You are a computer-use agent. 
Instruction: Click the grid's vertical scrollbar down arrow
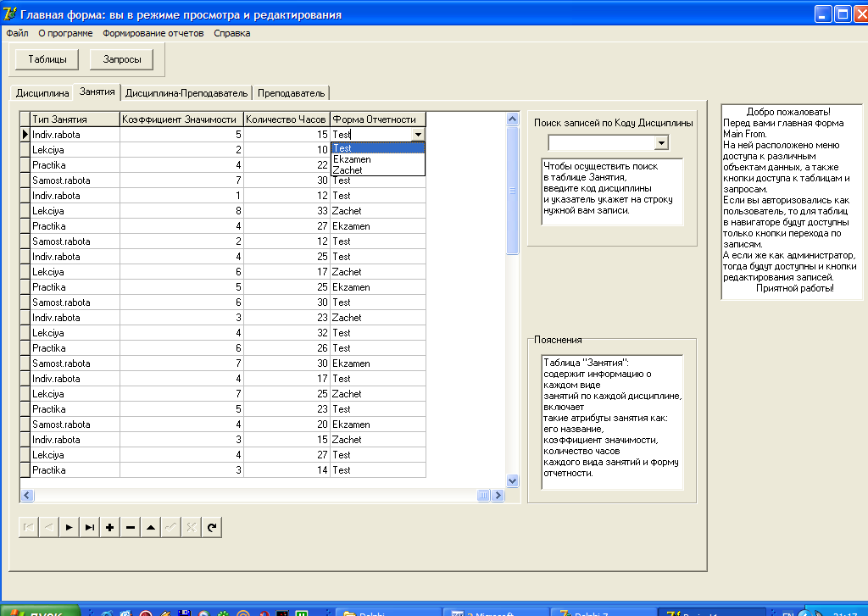[x=512, y=481]
